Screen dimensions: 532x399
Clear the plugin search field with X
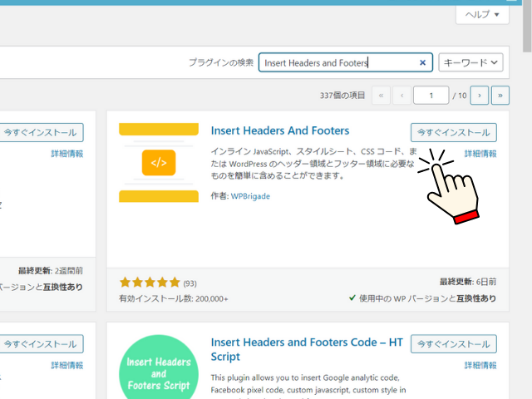(422, 62)
